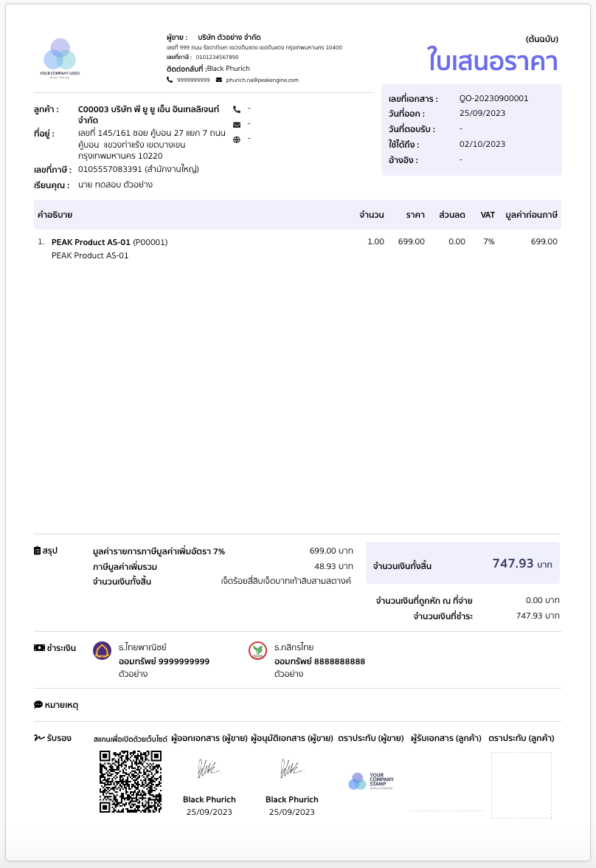Click the empty customer stamp box
Viewport: 596px width, 868px height.
click(521, 785)
